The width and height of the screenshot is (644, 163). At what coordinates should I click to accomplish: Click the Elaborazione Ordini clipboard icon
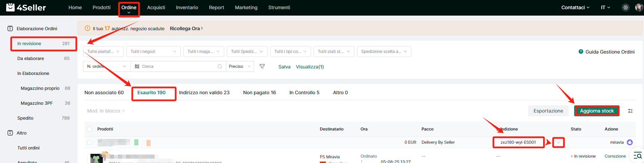click(10, 28)
